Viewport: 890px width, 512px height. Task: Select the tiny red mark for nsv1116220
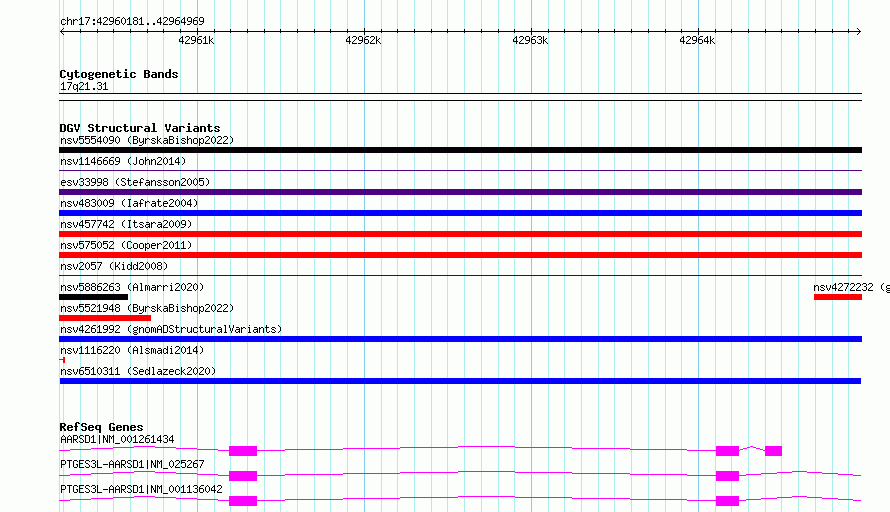(x=62, y=360)
